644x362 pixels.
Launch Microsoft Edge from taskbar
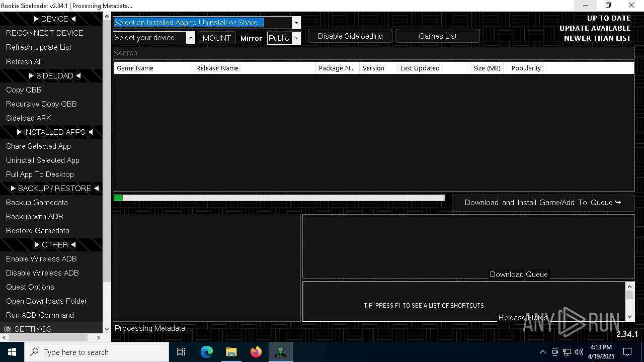207,352
